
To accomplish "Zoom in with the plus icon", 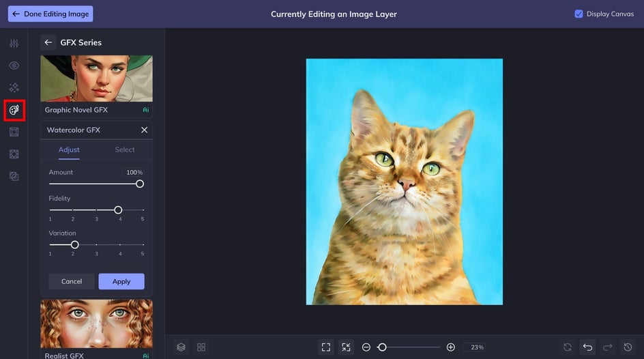I will click(450, 347).
